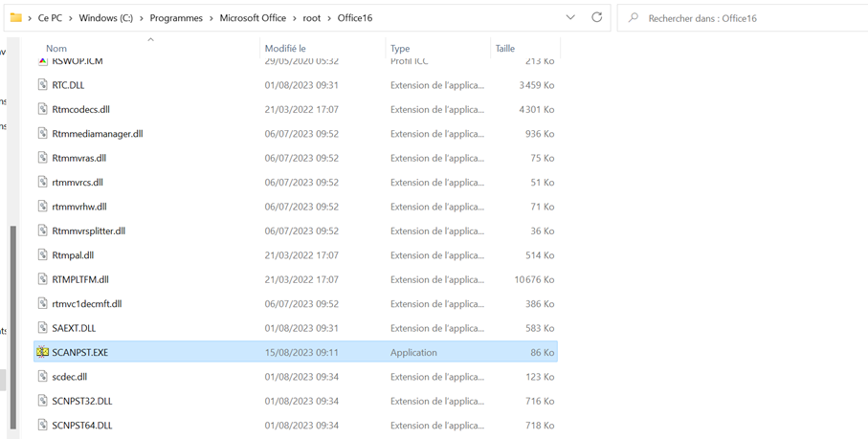Click the SCNPST32.DLL file icon
868x439 pixels.
click(x=43, y=402)
